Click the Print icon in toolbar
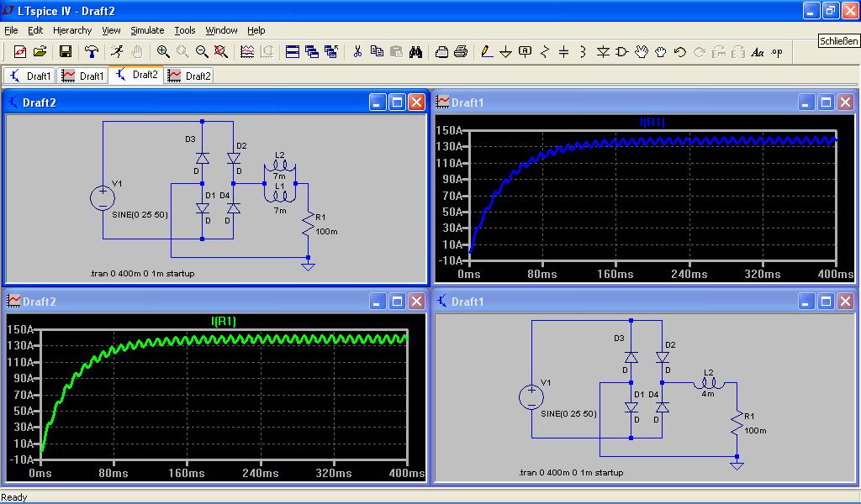Image resolution: width=861 pixels, height=504 pixels. coord(461,52)
